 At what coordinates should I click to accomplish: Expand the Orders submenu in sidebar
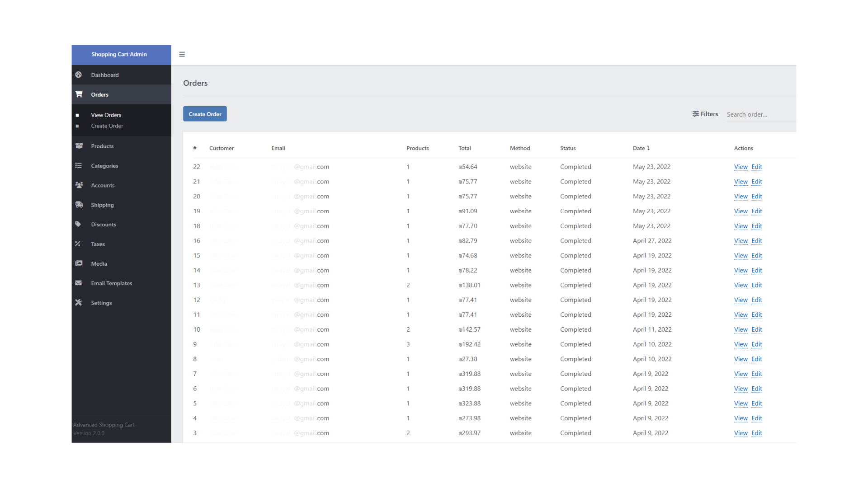click(99, 94)
